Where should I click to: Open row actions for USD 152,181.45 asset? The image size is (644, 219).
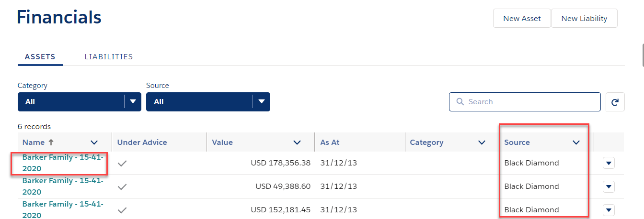tap(609, 209)
